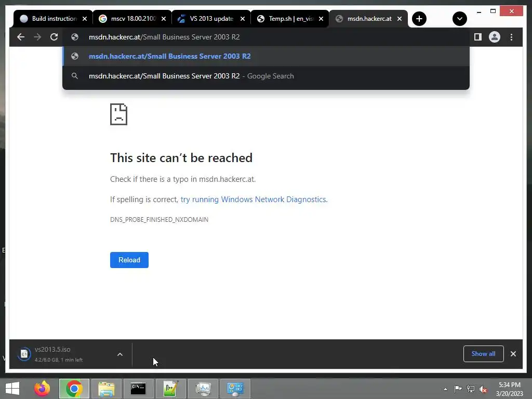Reload the page with the toolbar refresh icon
The image size is (532, 399).
point(54,37)
